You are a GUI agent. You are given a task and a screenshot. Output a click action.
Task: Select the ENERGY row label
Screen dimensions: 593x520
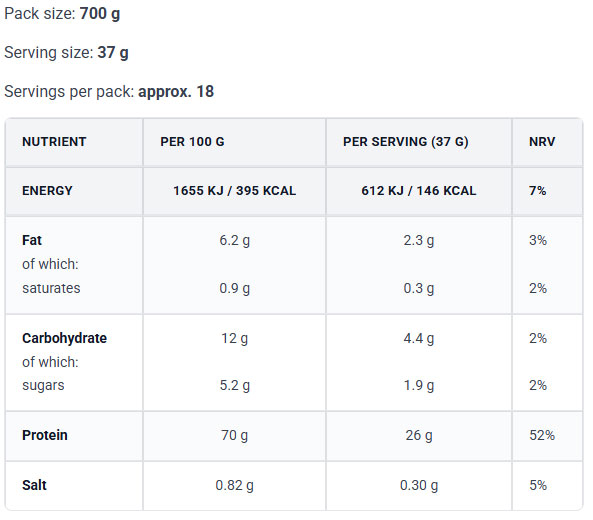click(x=47, y=191)
